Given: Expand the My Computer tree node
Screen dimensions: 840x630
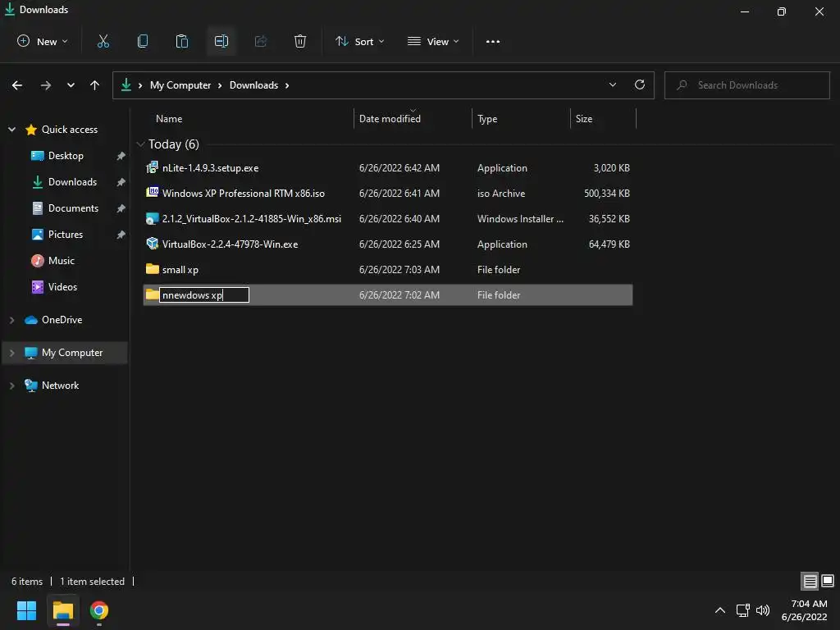Looking at the screenshot, I should pos(11,353).
